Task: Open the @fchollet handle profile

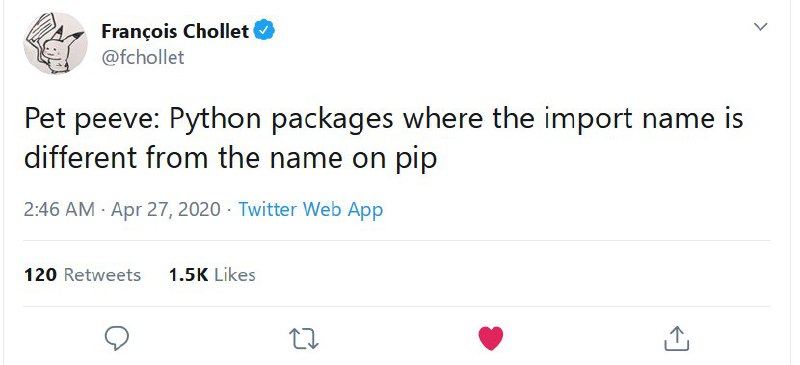Action: pyautogui.click(x=143, y=57)
